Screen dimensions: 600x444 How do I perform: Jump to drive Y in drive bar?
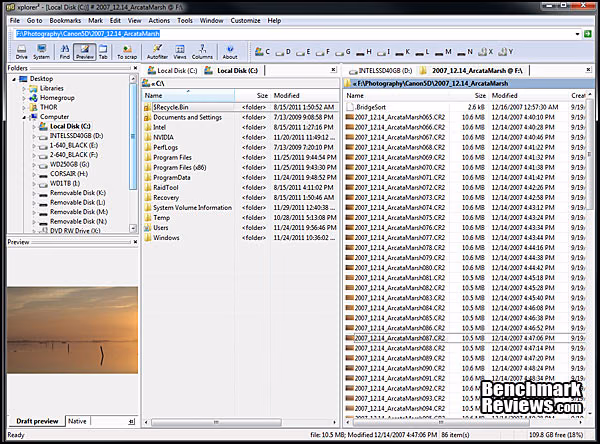click(506, 52)
